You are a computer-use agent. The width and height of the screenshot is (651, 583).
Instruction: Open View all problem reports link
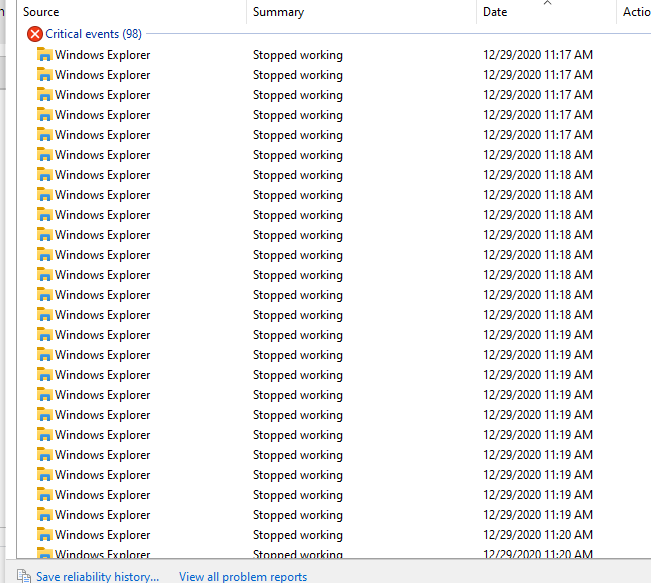click(243, 576)
